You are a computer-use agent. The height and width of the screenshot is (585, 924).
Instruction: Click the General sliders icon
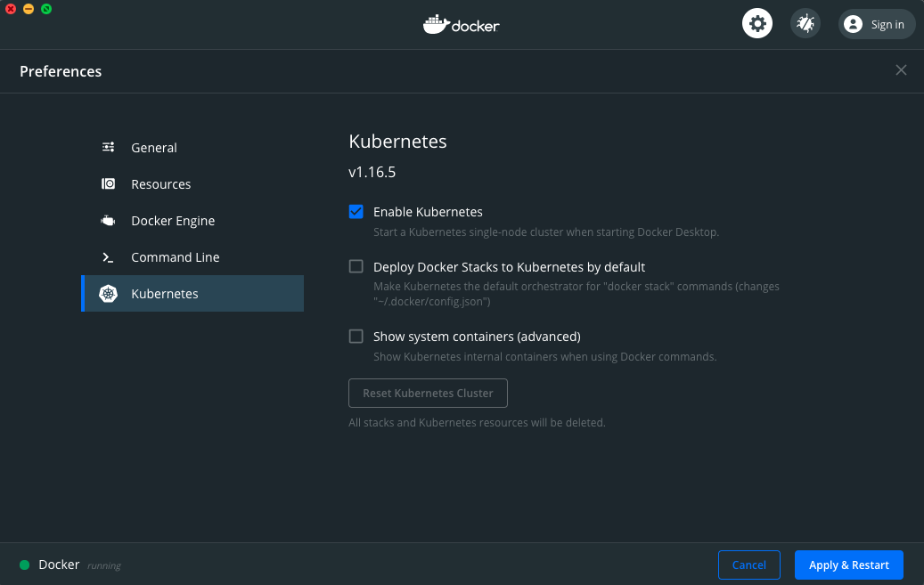109,147
